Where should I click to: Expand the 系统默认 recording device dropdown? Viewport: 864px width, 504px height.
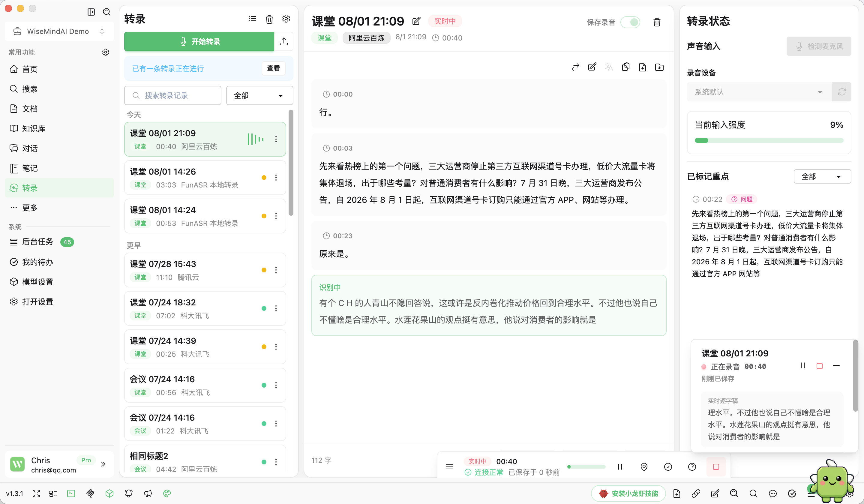coord(759,92)
